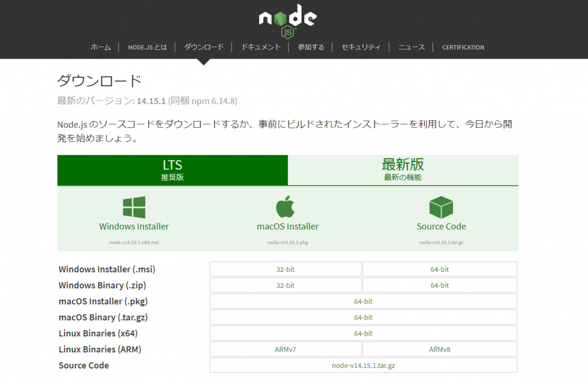The image size is (588, 384).
Task: Select ダウンロード in the navigation bar
Action: pyautogui.click(x=204, y=47)
